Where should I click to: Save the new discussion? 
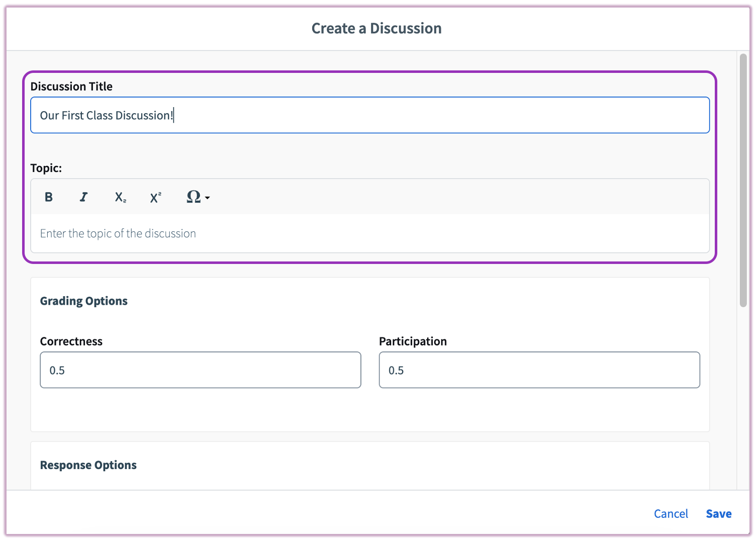(718, 513)
